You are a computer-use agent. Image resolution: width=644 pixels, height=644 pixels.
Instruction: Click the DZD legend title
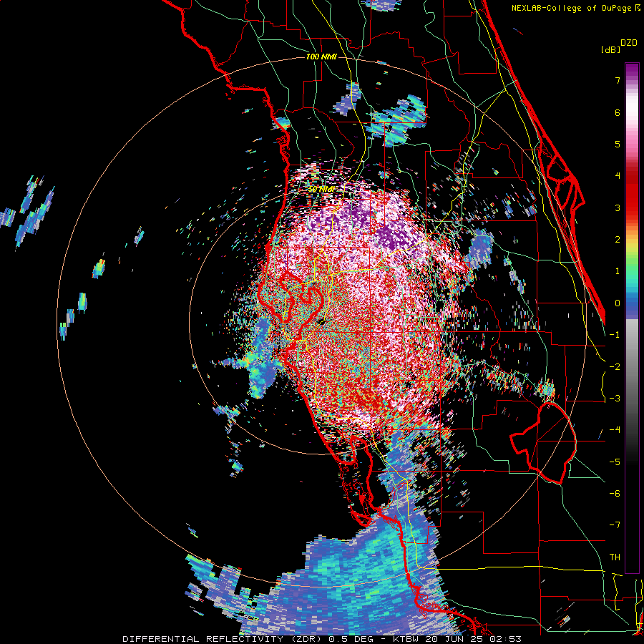(629, 43)
